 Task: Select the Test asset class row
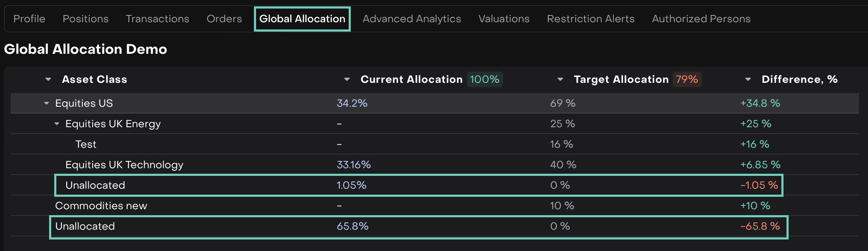pyautogui.click(x=86, y=144)
